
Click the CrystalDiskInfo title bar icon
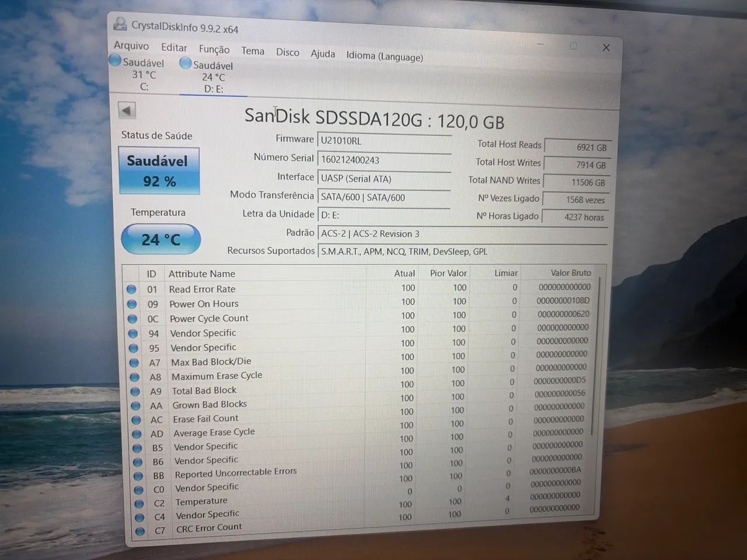[120, 24]
